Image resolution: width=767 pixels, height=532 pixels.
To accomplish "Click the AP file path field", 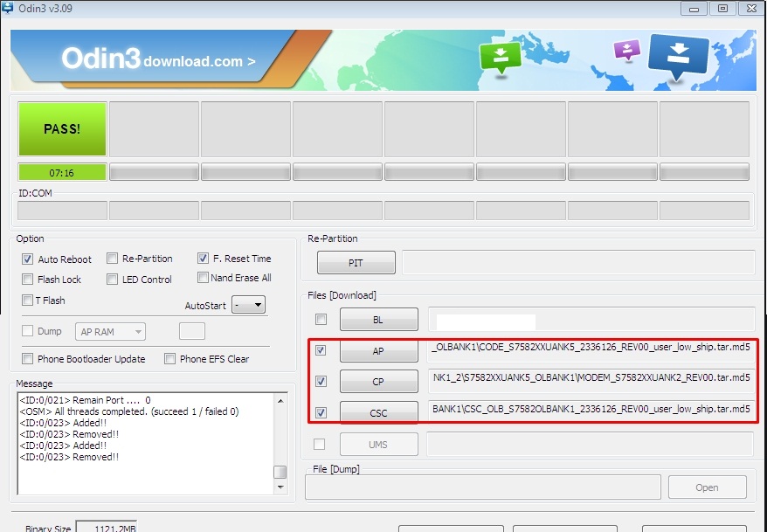I will 592,350.
